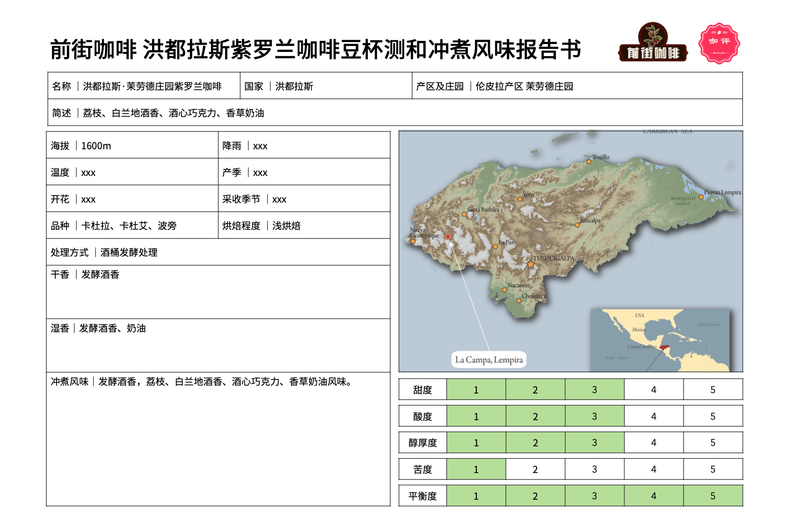Select the 冲煮风味 description text
This screenshot has width=801, height=532.
[201, 382]
